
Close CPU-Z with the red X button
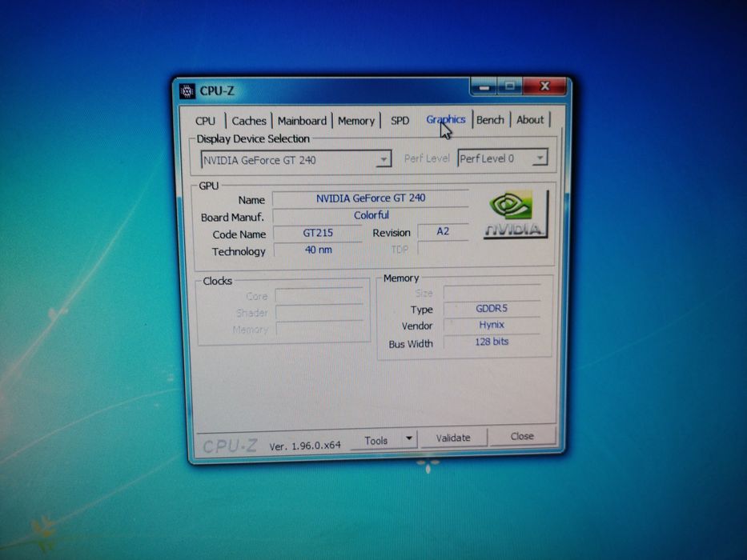(x=544, y=86)
